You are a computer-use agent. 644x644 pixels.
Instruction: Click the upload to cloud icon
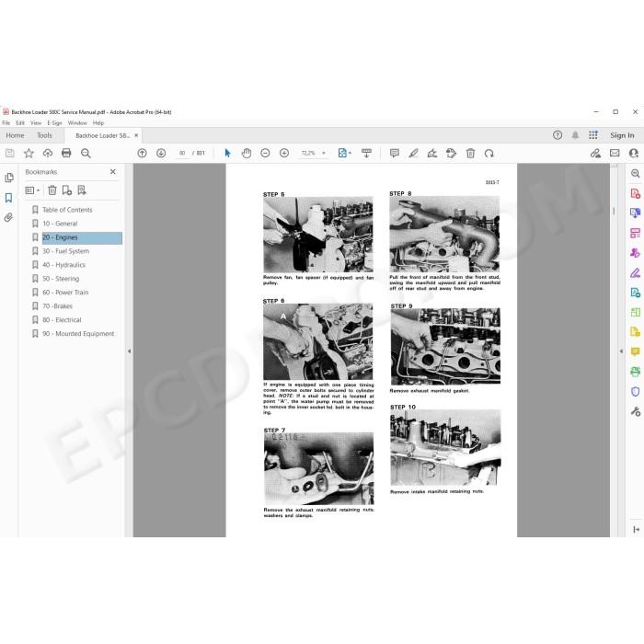[x=48, y=154]
